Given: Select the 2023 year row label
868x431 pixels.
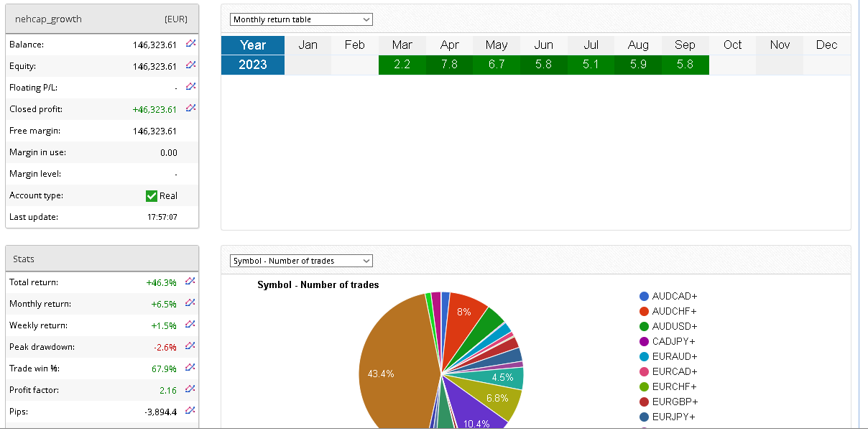Looking at the screenshot, I should coord(253,65).
